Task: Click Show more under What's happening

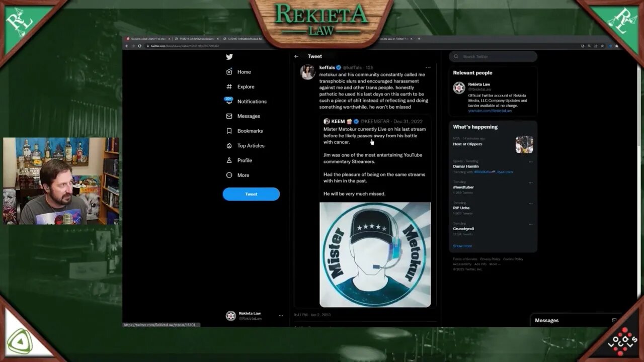Action: 462,246
